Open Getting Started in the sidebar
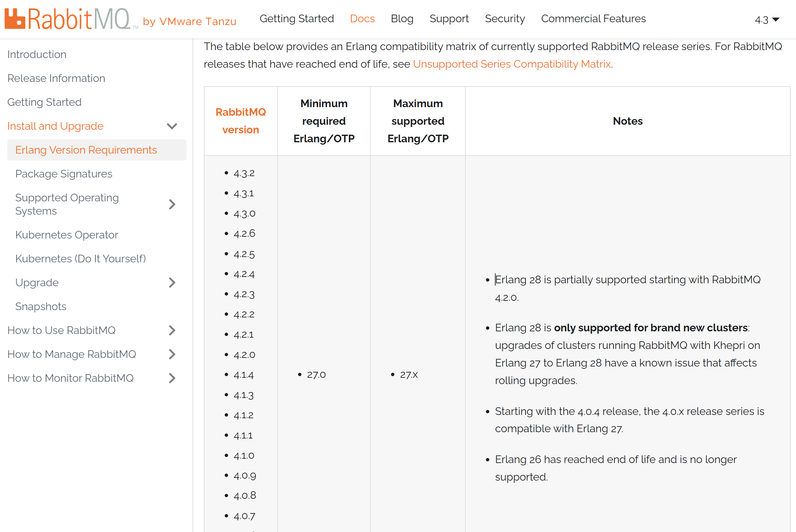Image resolution: width=796 pixels, height=532 pixels. coord(44,102)
